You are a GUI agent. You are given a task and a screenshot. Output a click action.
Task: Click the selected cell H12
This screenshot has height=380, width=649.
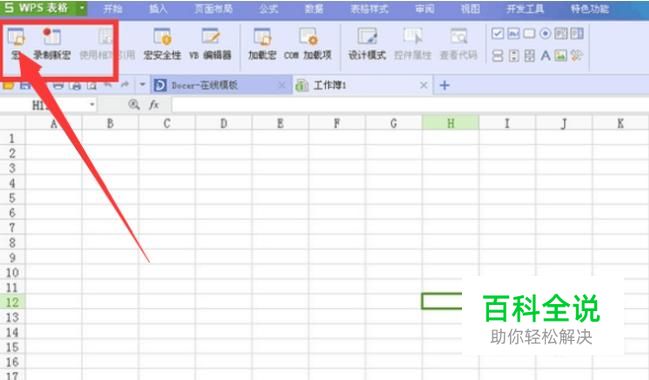(x=442, y=301)
